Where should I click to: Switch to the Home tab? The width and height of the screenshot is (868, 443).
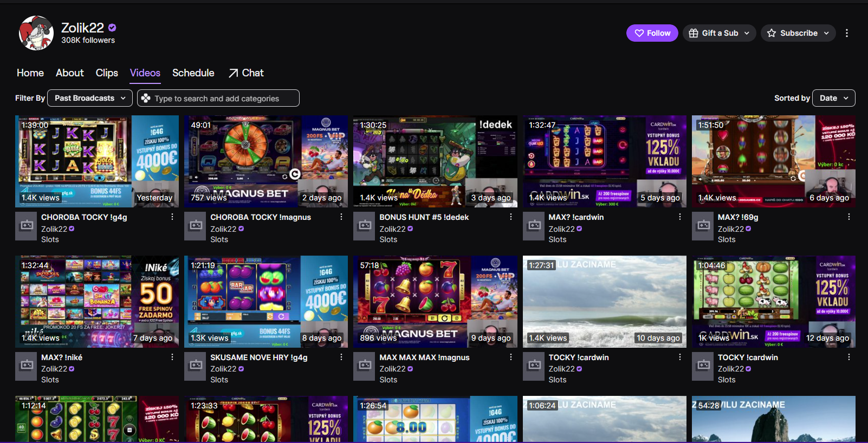[30, 73]
